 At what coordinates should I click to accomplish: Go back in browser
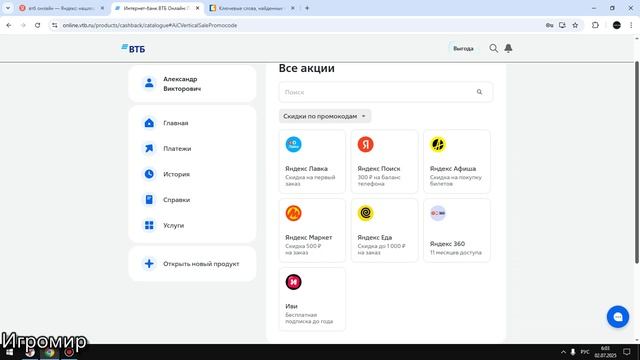9,25
